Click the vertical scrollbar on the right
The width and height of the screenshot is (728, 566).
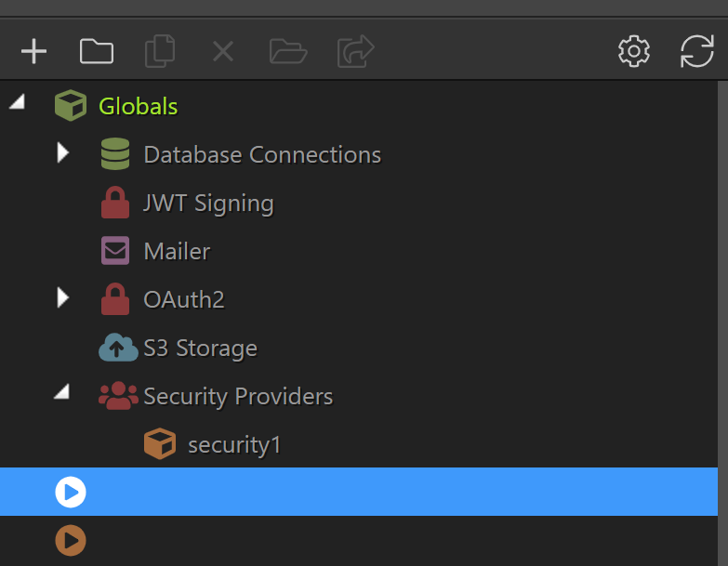point(722,323)
